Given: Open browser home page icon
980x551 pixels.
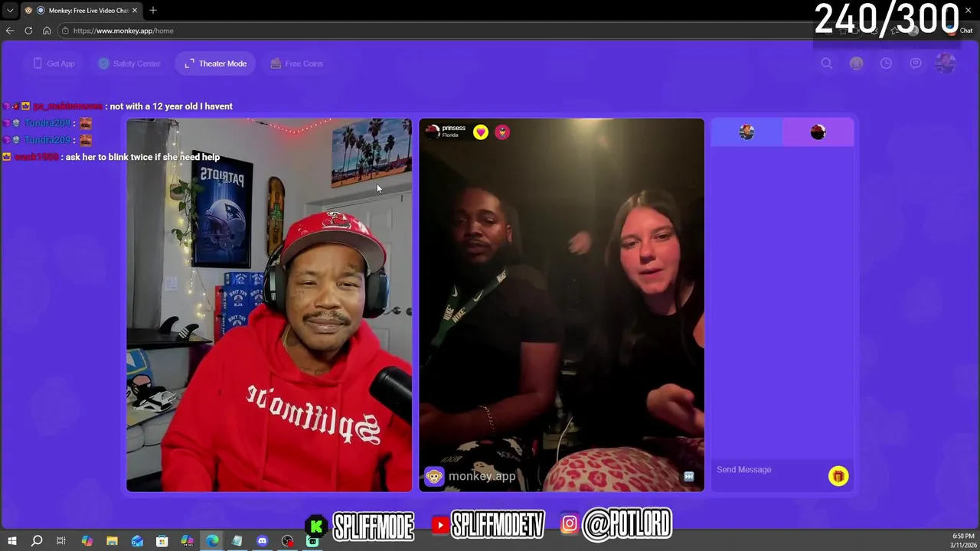Looking at the screenshot, I should [47, 31].
